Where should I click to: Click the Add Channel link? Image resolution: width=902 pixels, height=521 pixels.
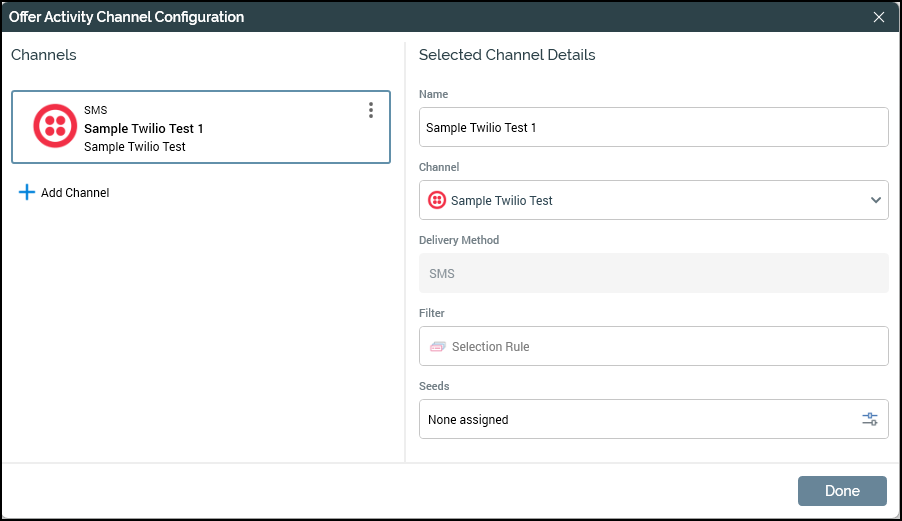75,193
